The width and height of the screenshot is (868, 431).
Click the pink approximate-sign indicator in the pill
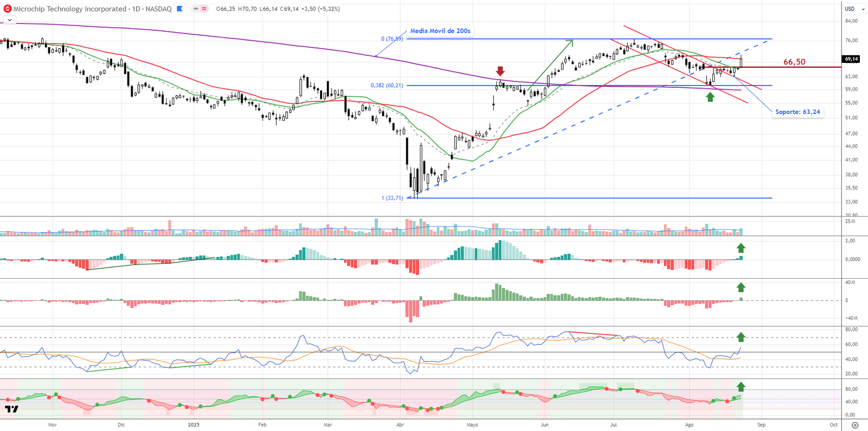point(204,9)
